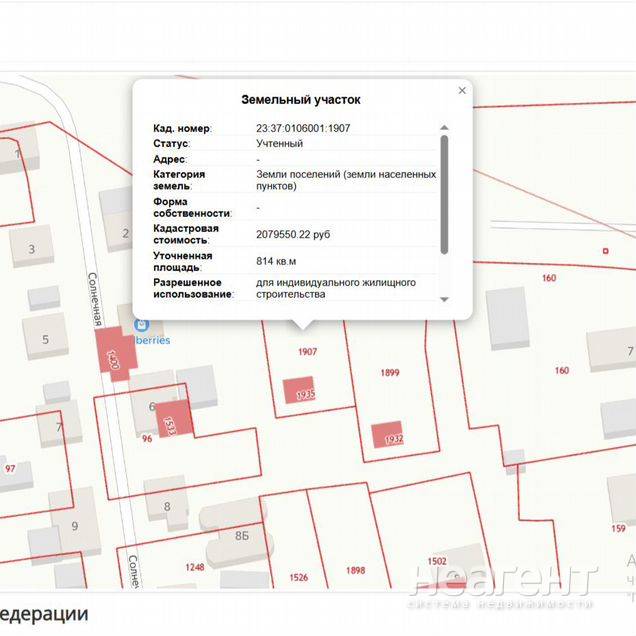The image size is (636, 636).
Task: Select red building 1932 on map
Action: 387,435
